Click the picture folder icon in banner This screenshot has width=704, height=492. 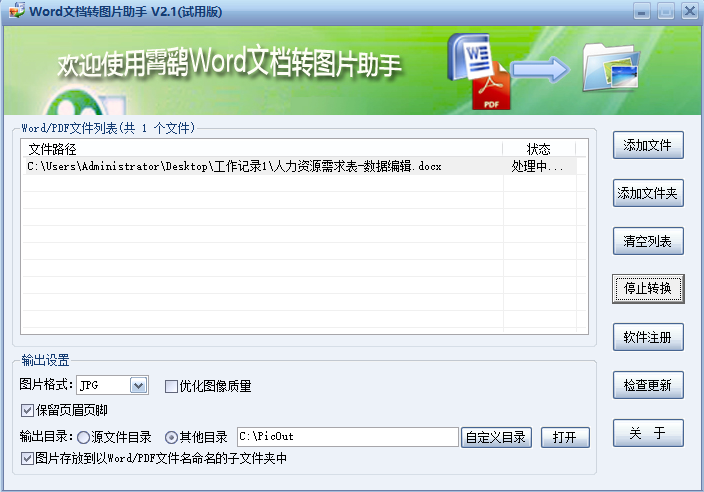click(x=611, y=67)
